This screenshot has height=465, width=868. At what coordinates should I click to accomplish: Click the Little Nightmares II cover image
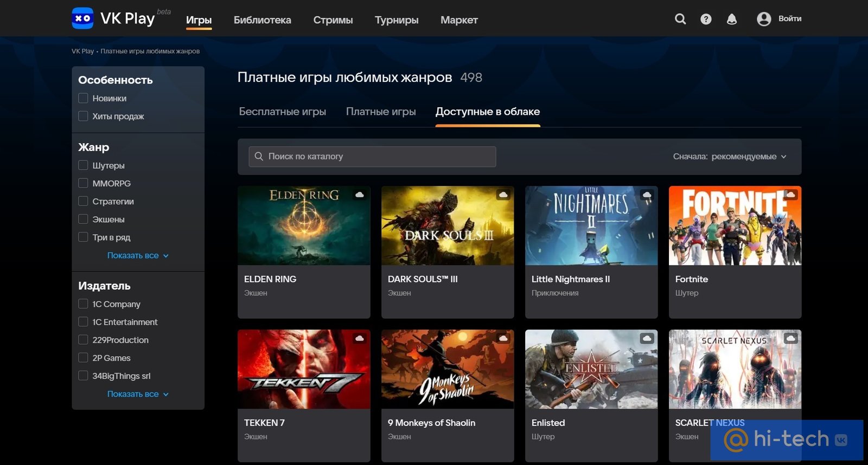(x=591, y=225)
